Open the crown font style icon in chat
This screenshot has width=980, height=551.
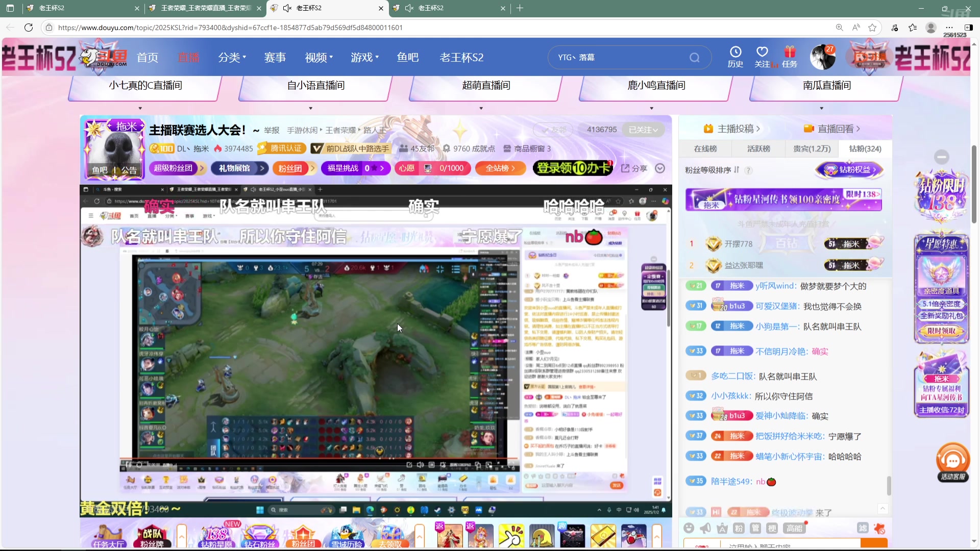point(722,528)
